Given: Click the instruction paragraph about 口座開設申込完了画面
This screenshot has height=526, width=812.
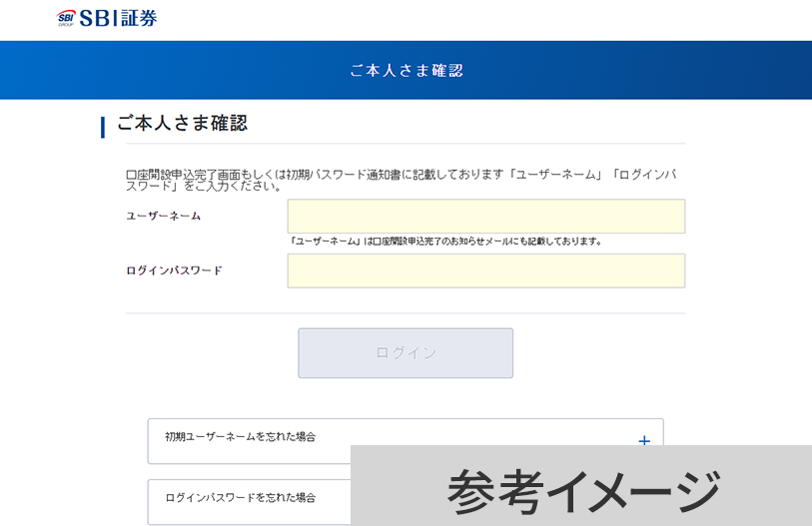Looking at the screenshot, I should point(400,180).
